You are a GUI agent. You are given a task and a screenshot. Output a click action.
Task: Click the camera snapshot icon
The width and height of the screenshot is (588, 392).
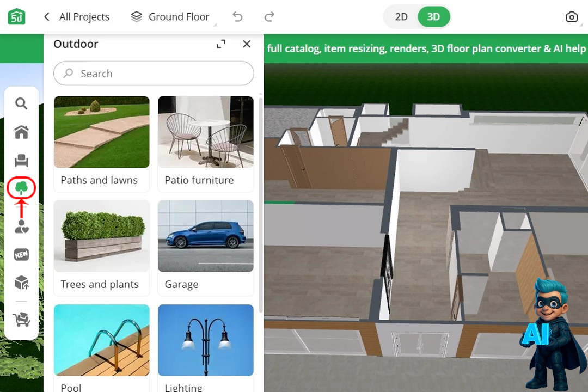tap(571, 17)
